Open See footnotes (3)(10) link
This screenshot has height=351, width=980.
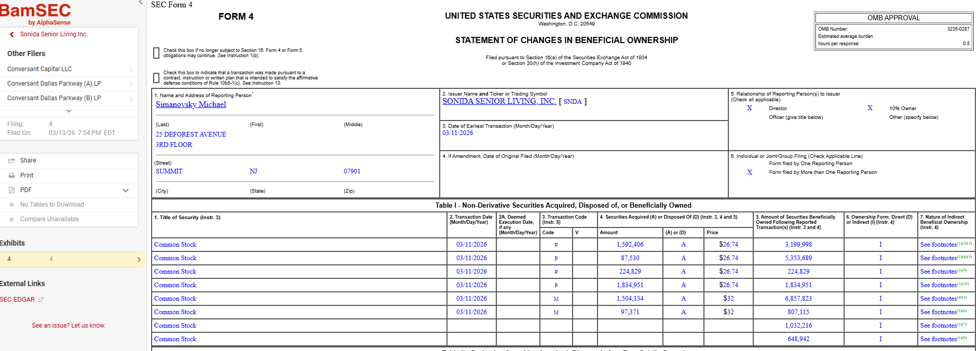(x=945, y=285)
